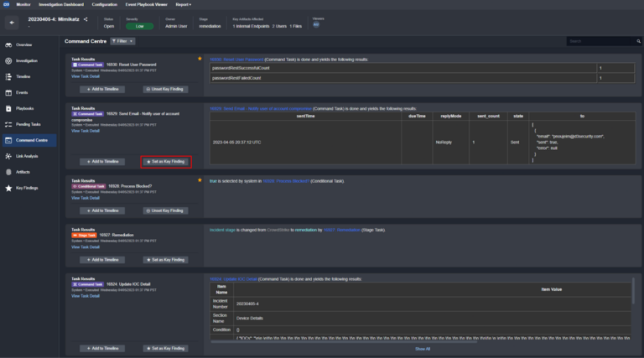Set Update IOC Detail as Key Finding
Viewport: 644px width, 358px height.
(165, 349)
